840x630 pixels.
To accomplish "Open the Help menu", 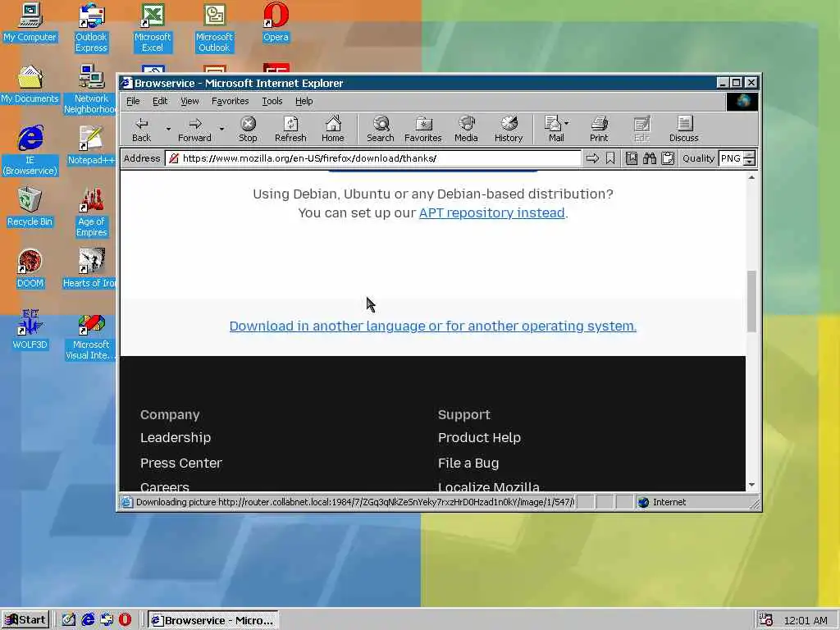I will tap(304, 101).
